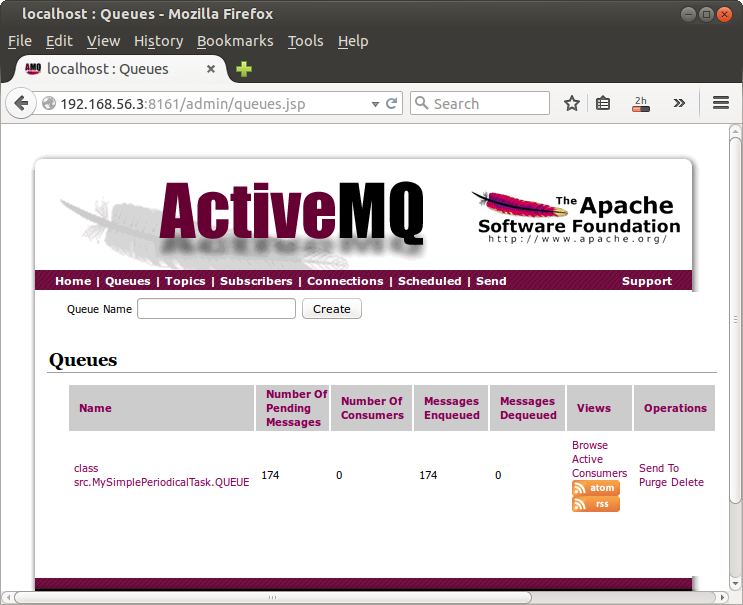The width and height of the screenshot is (743, 605).
Task: Click the Messages Enqueued column header
Action: point(452,408)
